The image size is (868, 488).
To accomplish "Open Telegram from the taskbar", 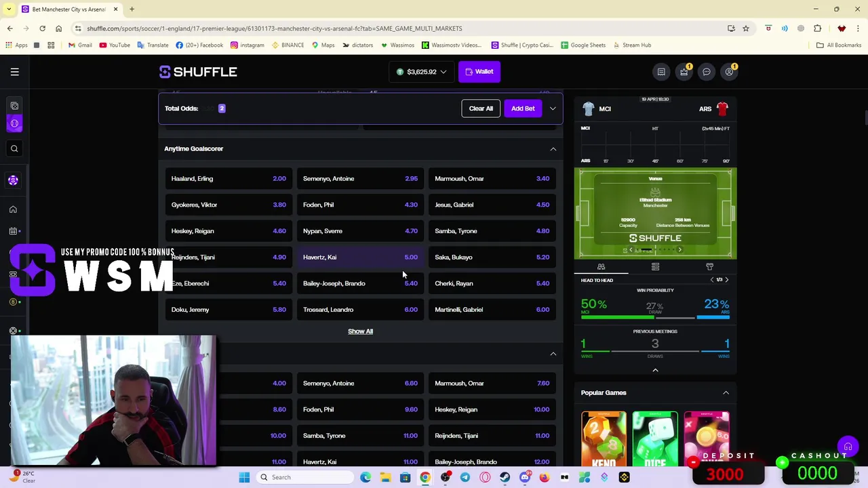I will click(465, 477).
